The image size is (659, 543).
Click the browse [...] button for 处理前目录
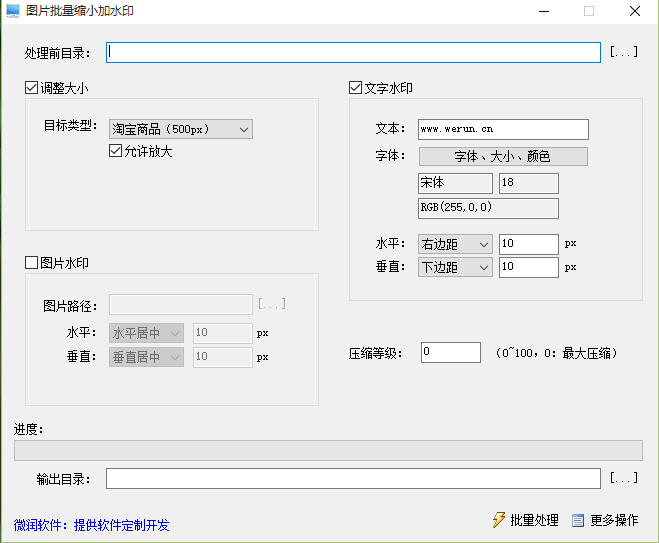tap(624, 52)
